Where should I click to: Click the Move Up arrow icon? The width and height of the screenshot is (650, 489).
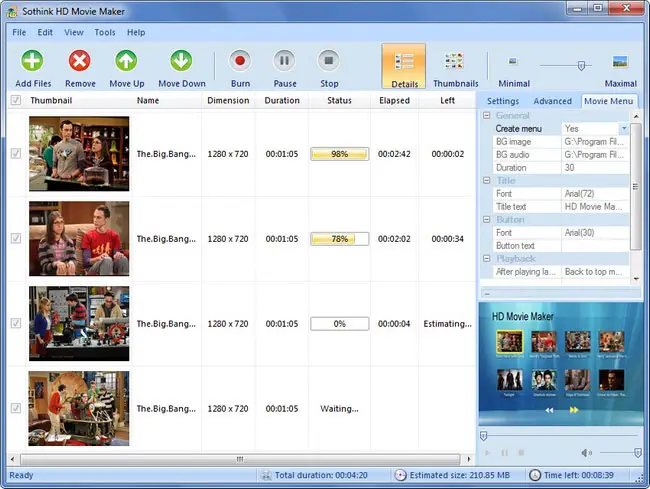(126, 61)
